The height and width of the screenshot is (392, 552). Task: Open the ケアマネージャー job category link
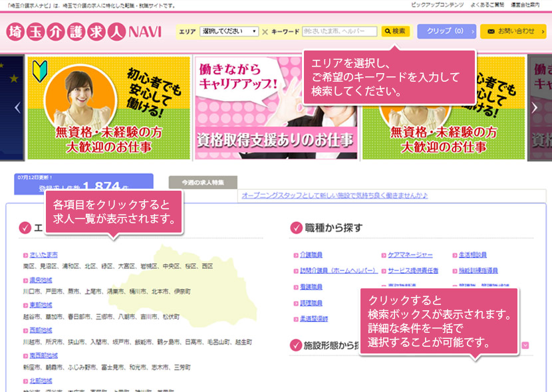tap(409, 255)
